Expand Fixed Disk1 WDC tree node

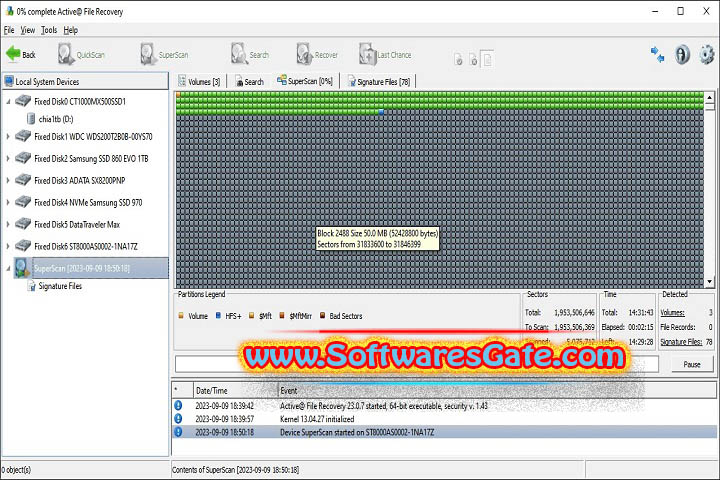8,136
